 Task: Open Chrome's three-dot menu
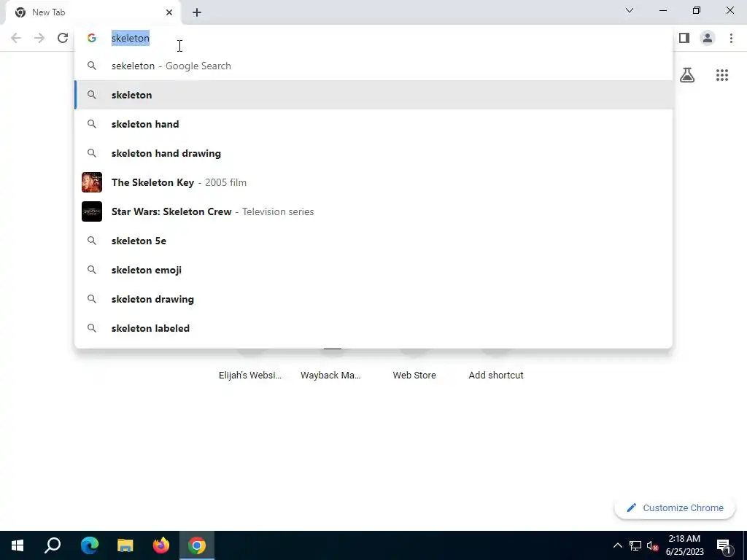click(731, 38)
